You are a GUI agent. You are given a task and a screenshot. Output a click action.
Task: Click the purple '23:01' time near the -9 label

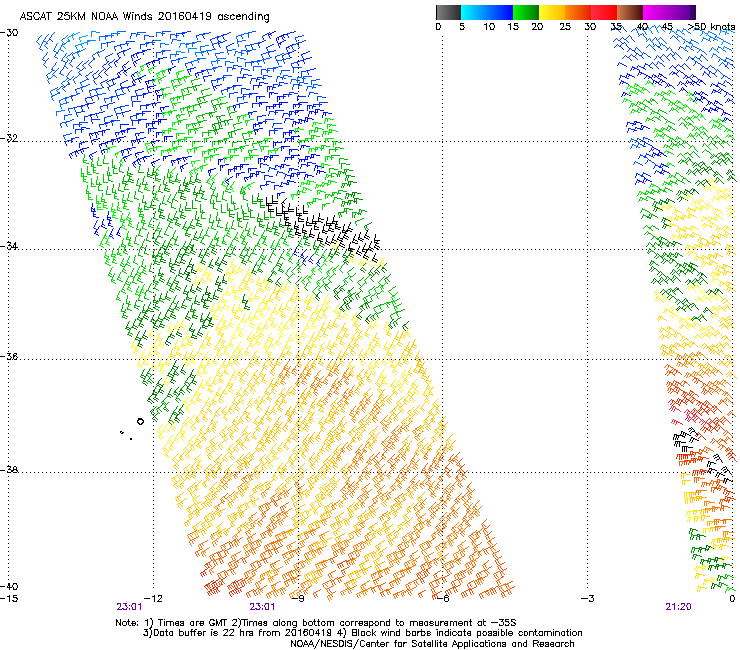click(x=262, y=607)
